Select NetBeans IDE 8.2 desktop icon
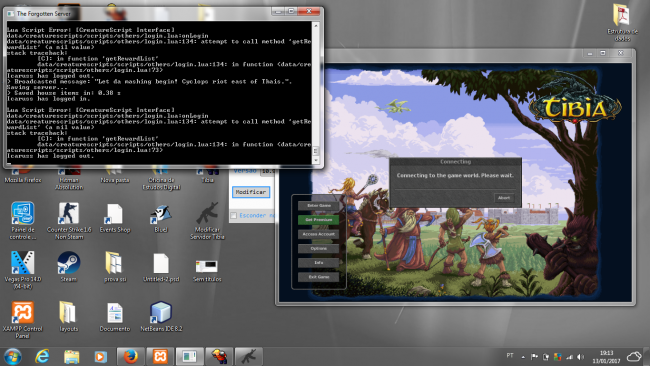The image size is (650, 366). click(161, 317)
